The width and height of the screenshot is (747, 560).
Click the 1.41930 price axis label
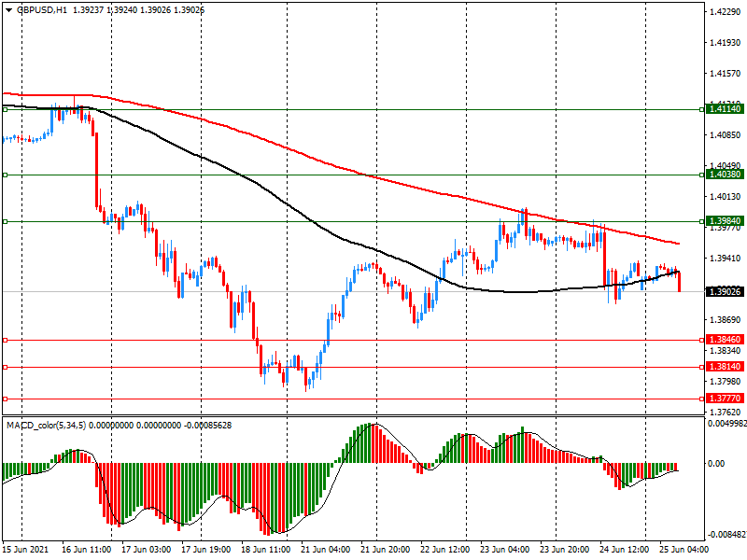726,43
